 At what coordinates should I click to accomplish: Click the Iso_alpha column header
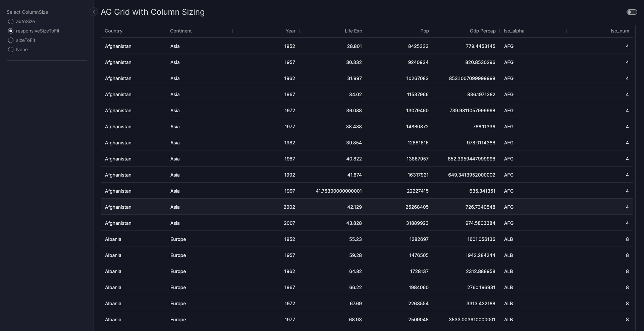coord(514,31)
